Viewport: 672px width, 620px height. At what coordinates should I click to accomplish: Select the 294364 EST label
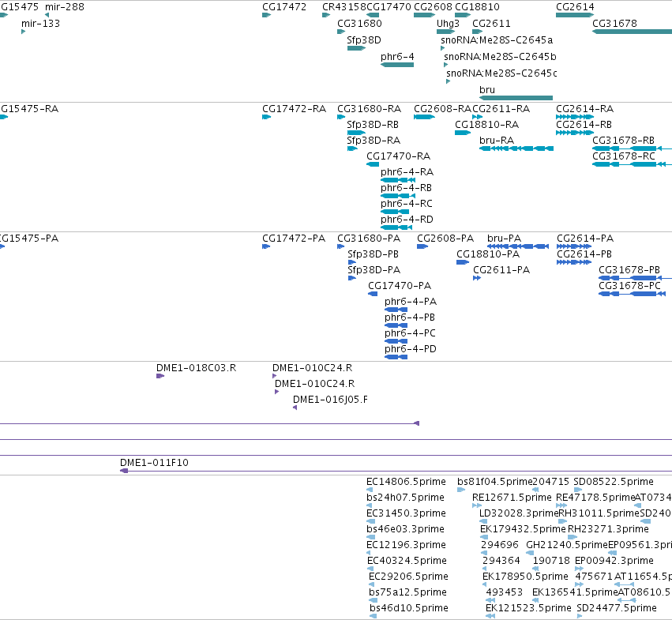501,561
